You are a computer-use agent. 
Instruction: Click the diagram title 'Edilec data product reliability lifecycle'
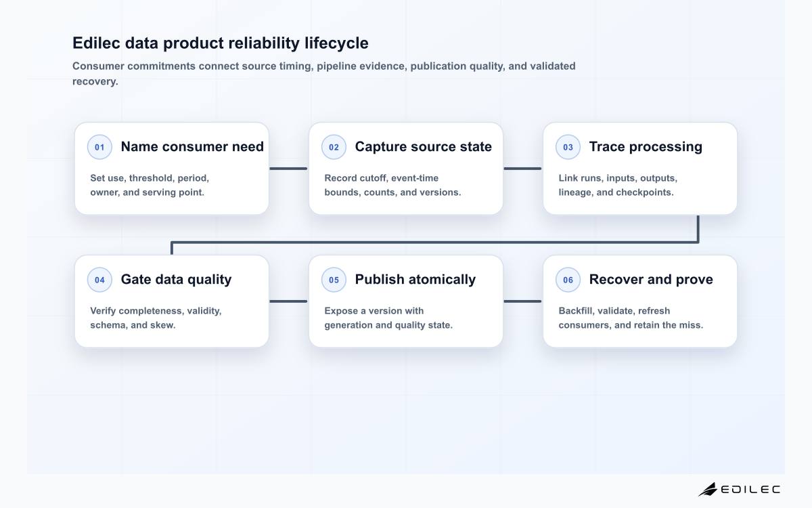pos(221,43)
